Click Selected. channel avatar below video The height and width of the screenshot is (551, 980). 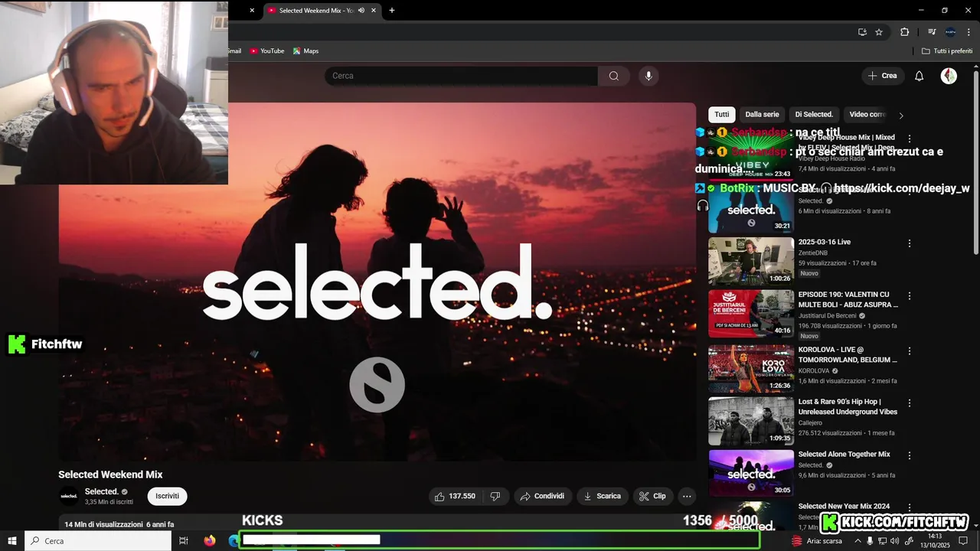click(x=69, y=496)
